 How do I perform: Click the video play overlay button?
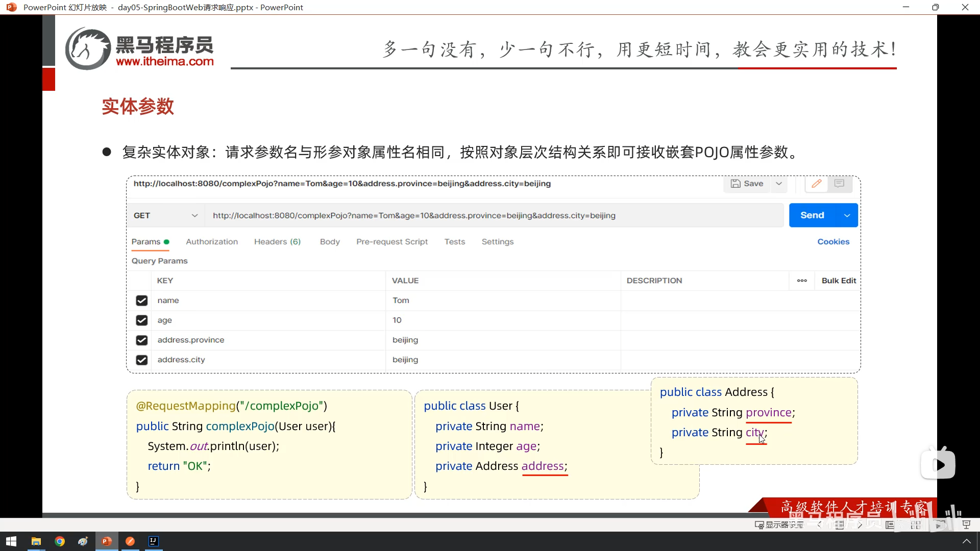click(x=938, y=464)
